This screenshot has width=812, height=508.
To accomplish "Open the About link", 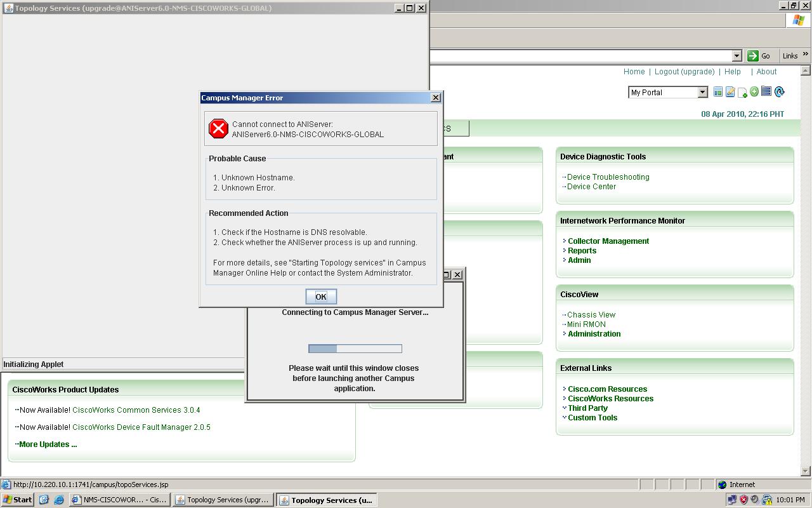I will (766, 72).
